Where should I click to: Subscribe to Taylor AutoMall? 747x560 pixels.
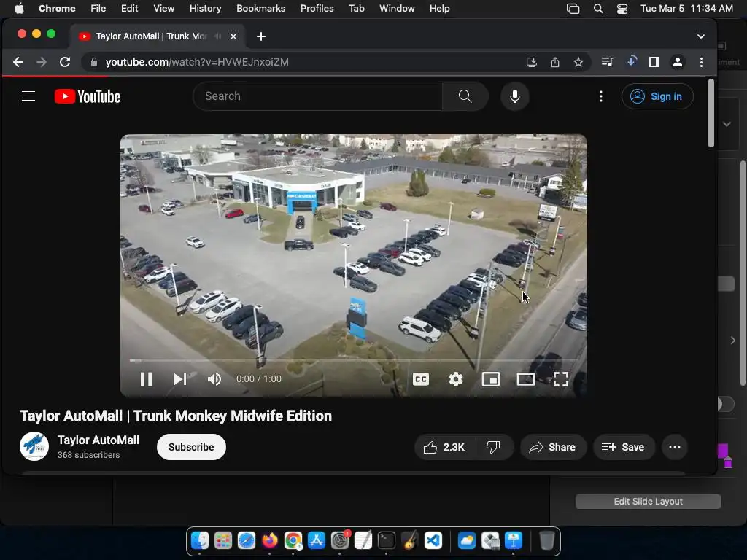(x=191, y=447)
